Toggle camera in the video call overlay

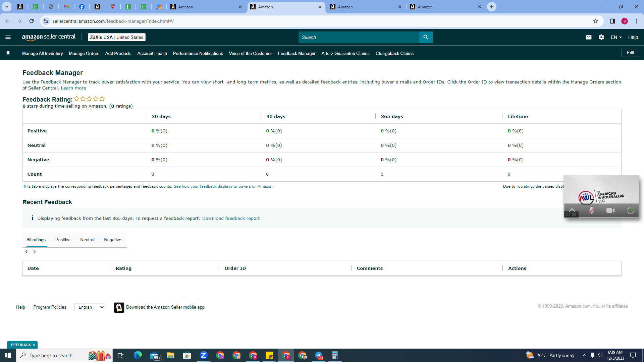point(611,210)
